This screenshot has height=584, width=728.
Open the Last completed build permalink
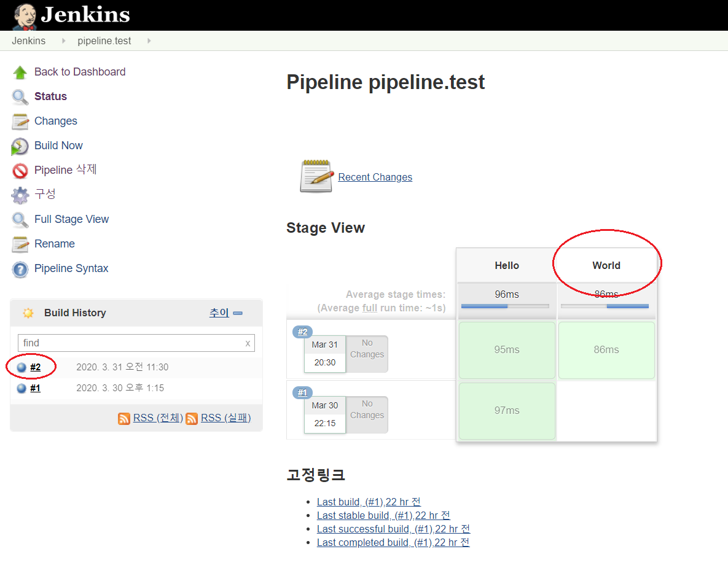[x=393, y=543]
